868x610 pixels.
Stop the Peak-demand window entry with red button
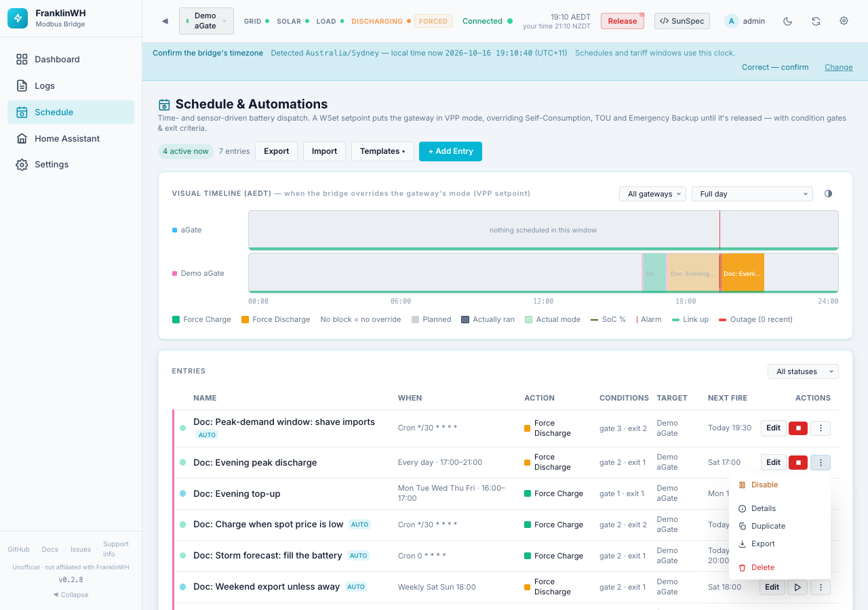[x=798, y=428]
